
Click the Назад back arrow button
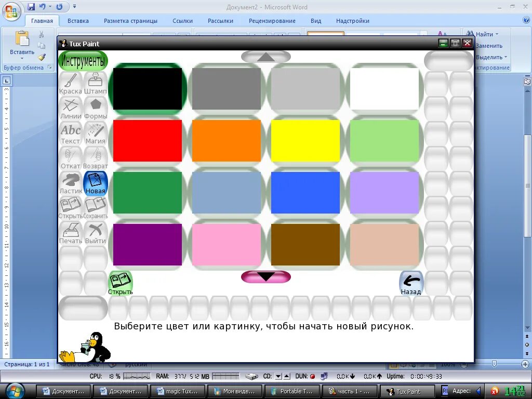(411, 283)
